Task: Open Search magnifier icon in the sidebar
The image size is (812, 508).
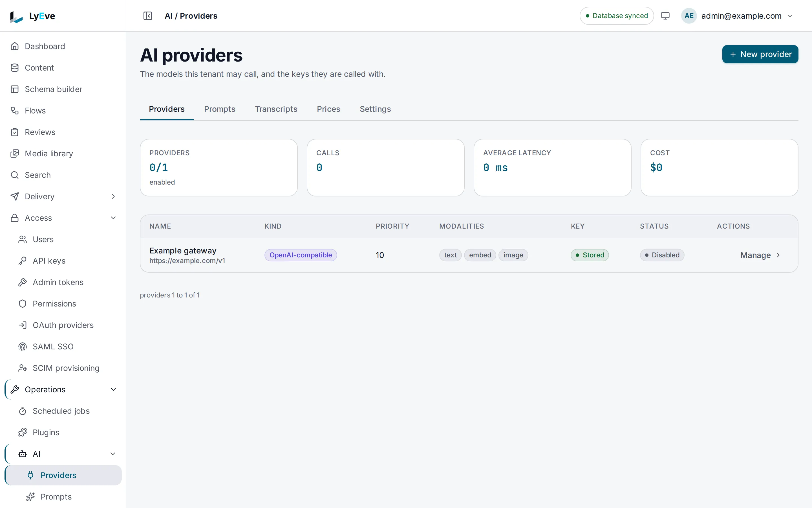Action: point(15,175)
